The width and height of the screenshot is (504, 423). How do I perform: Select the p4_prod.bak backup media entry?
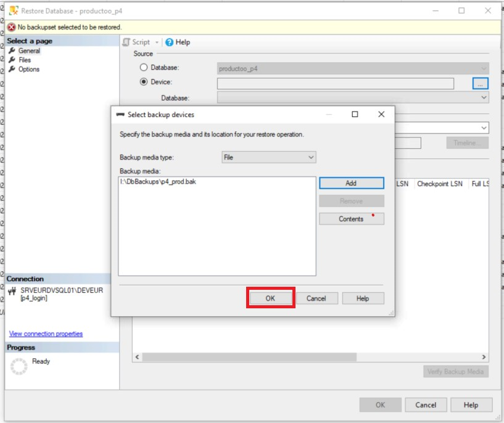point(162,183)
